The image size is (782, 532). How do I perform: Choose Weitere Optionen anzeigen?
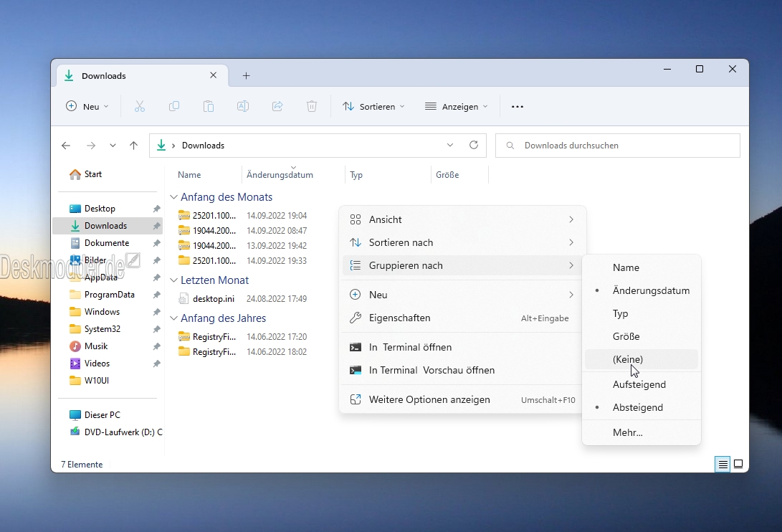click(462, 400)
